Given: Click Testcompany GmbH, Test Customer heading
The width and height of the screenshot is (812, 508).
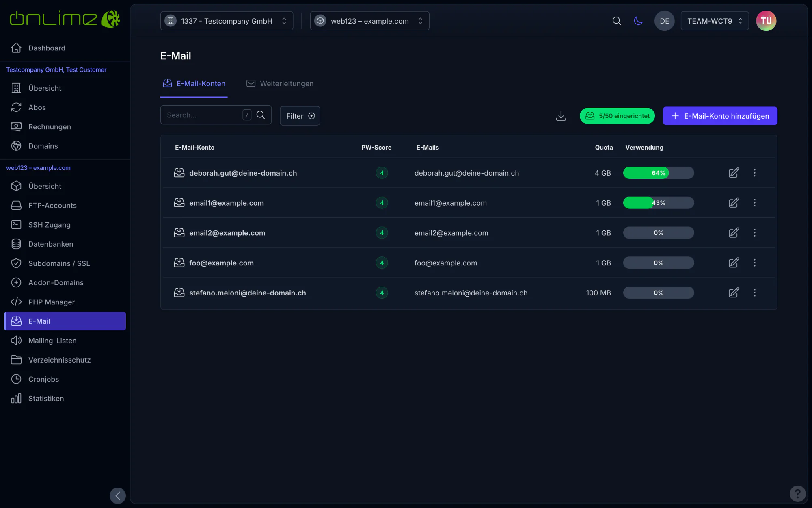Looking at the screenshot, I should coord(56,70).
